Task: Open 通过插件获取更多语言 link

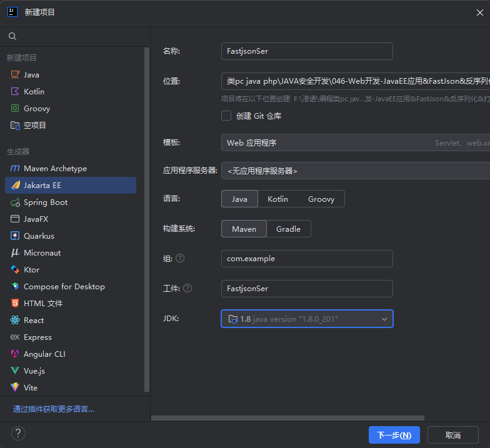Action: [54, 409]
